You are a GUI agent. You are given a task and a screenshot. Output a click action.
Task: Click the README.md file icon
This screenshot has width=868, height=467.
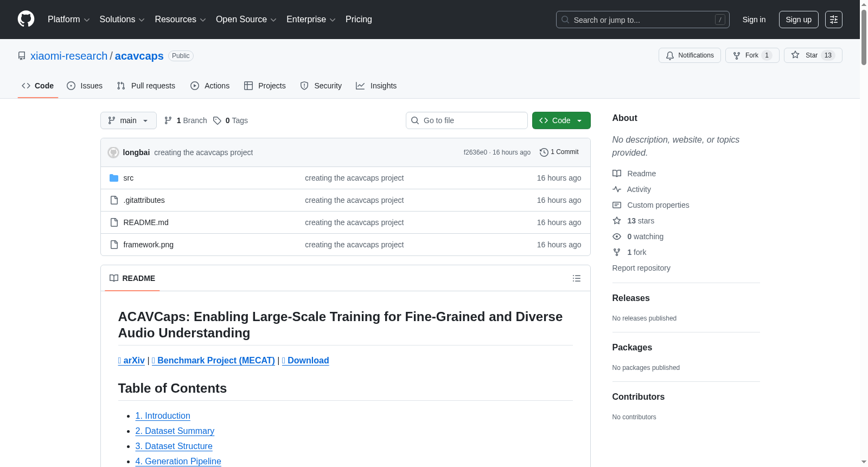pos(114,222)
